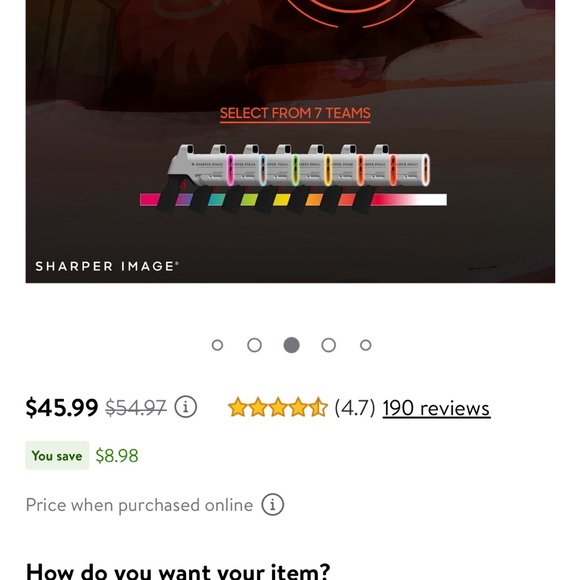Open the 190 reviews link
Screen dimensions: 580x580
(436, 408)
